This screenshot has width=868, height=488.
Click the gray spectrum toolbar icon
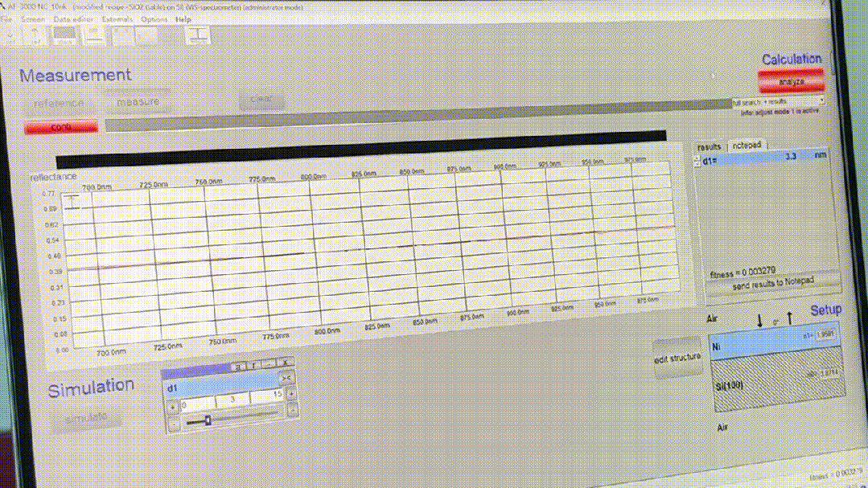(64, 35)
